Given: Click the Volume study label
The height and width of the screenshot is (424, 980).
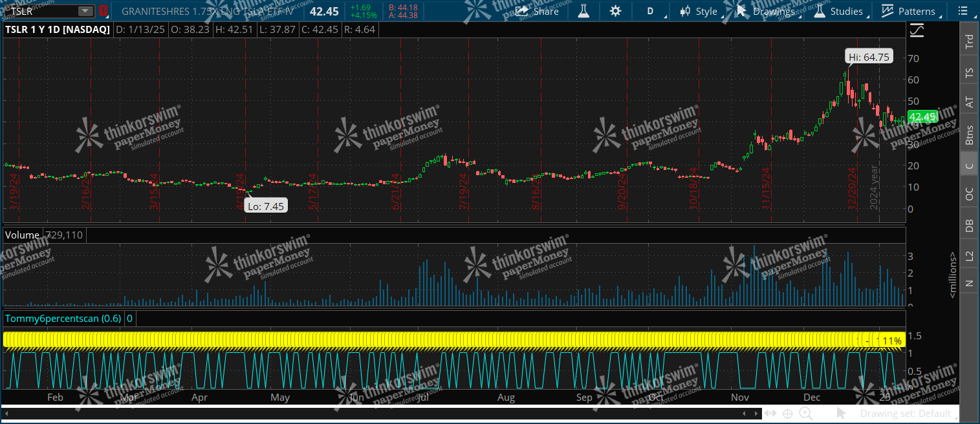Looking at the screenshot, I should (23, 235).
